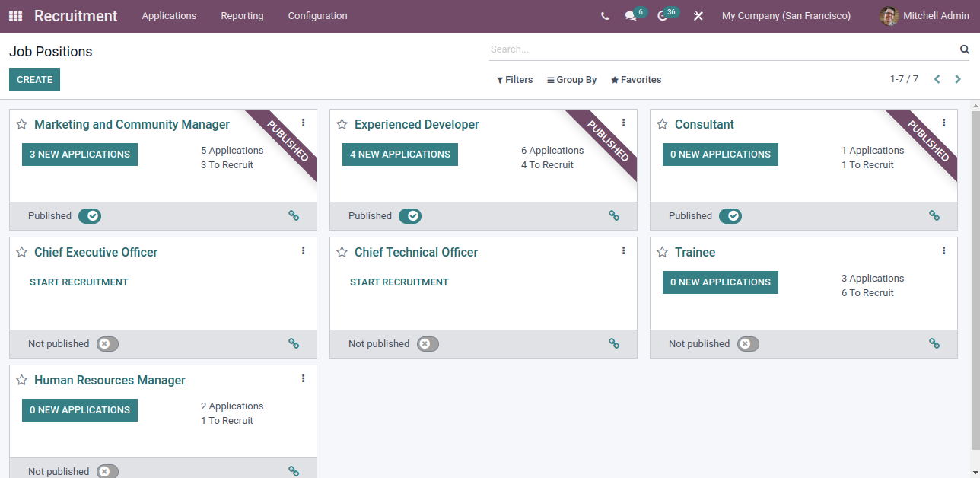The image size is (980, 478).
Task: Open the Group By dropdown
Action: point(571,80)
